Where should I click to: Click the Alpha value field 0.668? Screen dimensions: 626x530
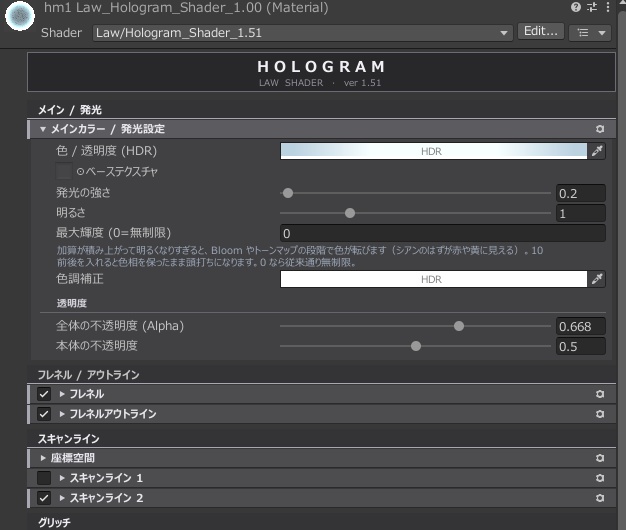pos(580,326)
